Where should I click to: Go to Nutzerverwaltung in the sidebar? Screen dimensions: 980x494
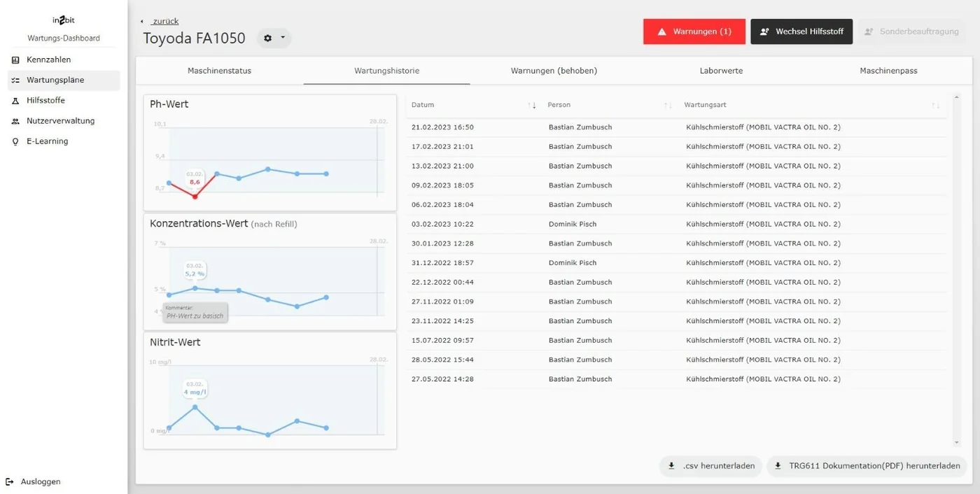(x=64, y=121)
